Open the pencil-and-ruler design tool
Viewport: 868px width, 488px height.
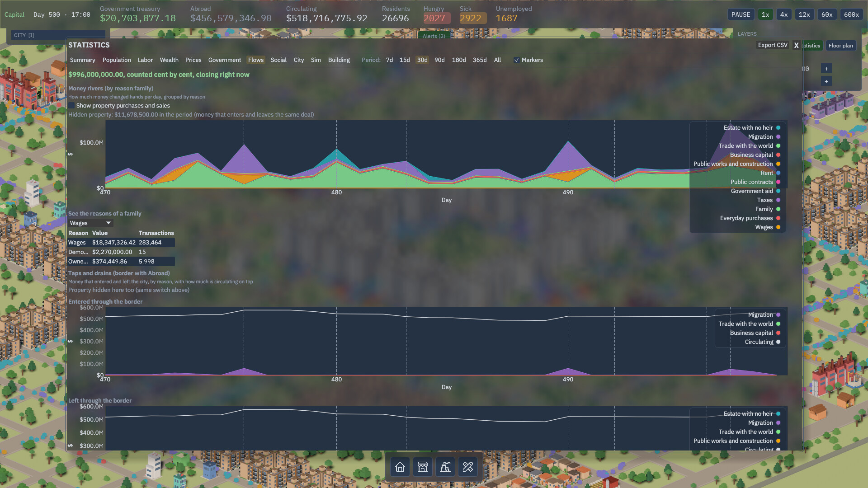tap(467, 467)
